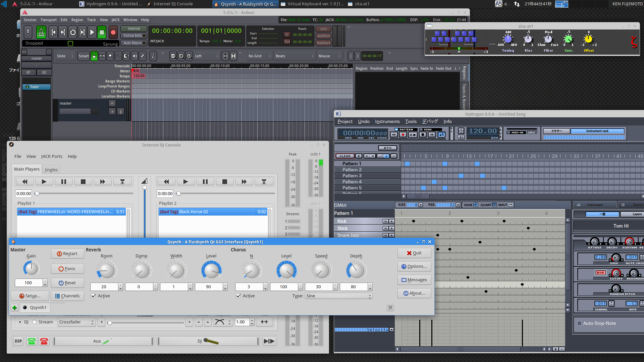
Task: Open the Slide edit mode dropdown in Ardour
Action: [x=65, y=56]
